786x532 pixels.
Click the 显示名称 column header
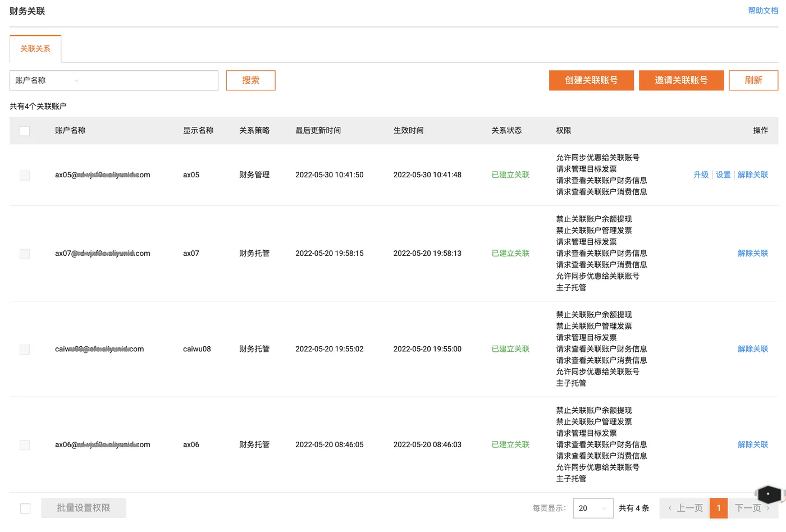pos(198,130)
